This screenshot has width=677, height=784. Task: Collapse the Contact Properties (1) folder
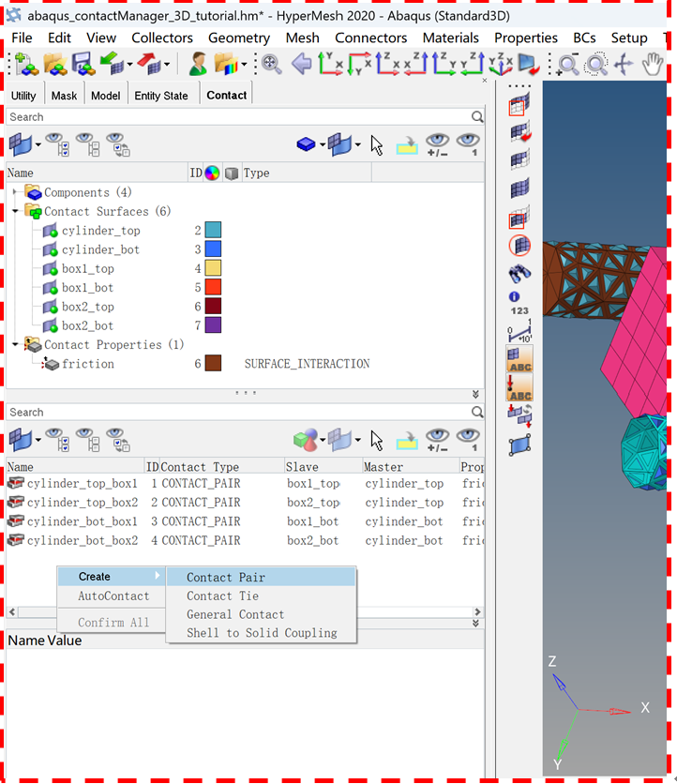click(x=15, y=344)
